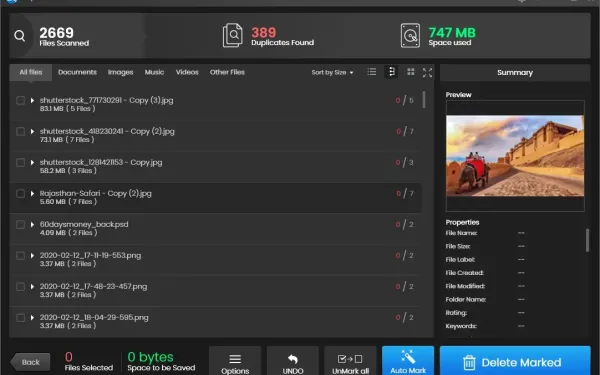Click the 0 bytes Space to be Saved
The height and width of the screenshot is (375, 600).
(x=150, y=357)
